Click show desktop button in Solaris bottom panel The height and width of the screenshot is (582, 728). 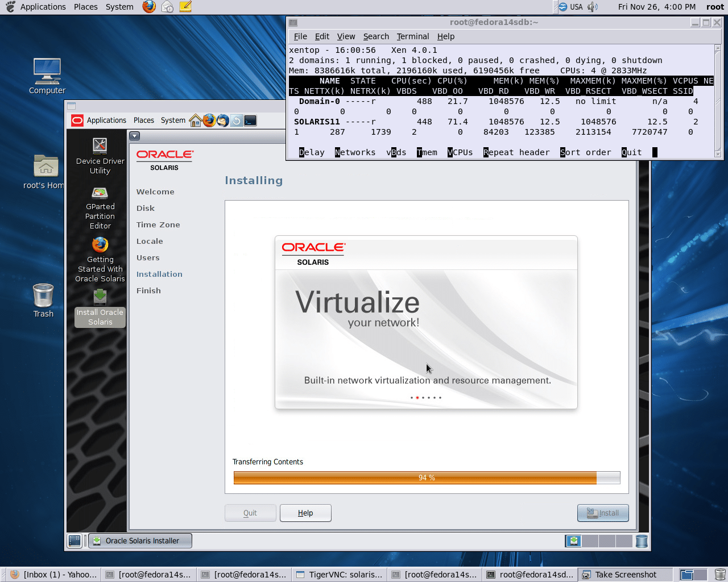[75, 541]
